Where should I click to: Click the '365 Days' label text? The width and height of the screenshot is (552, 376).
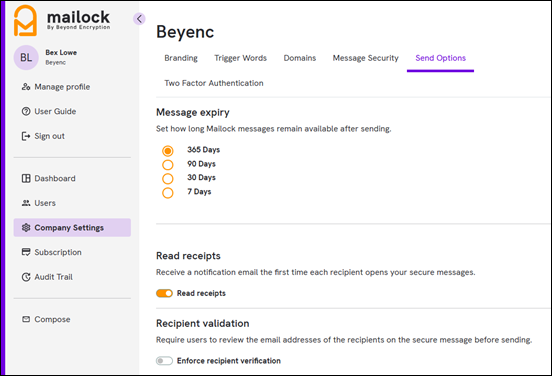click(203, 150)
